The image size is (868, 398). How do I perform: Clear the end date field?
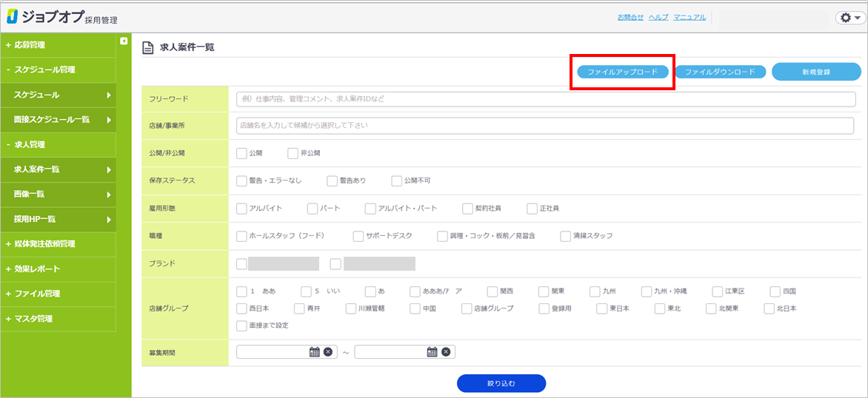446,352
